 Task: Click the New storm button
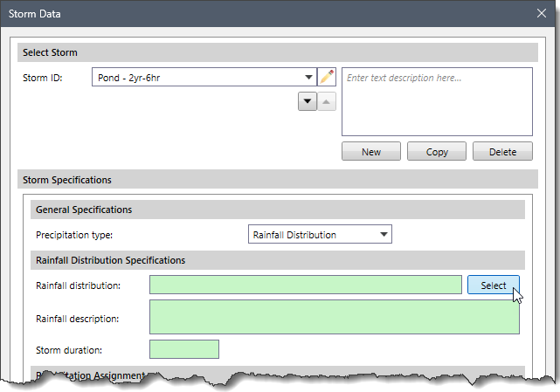(x=371, y=151)
